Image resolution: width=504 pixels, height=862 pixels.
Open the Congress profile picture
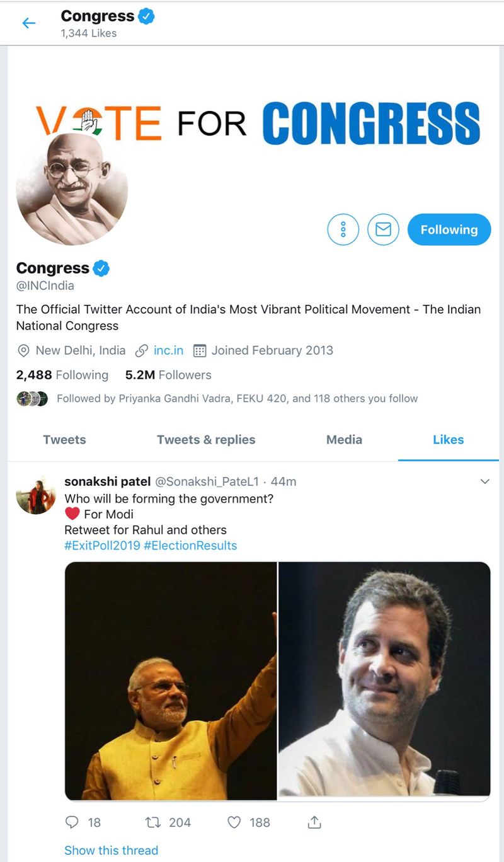[72, 189]
